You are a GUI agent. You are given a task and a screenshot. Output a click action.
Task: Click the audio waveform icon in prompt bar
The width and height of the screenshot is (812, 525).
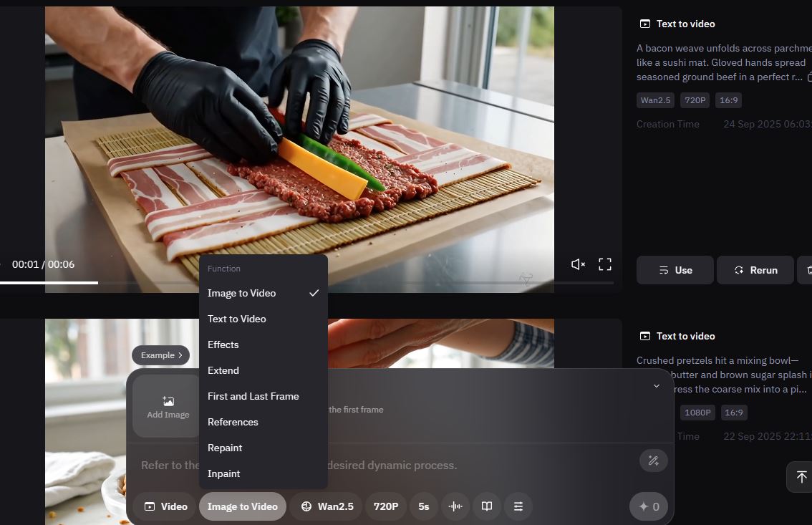click(x=455, y=506)
